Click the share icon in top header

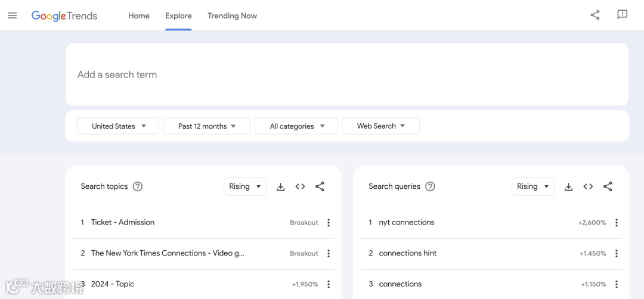point(595,15)
